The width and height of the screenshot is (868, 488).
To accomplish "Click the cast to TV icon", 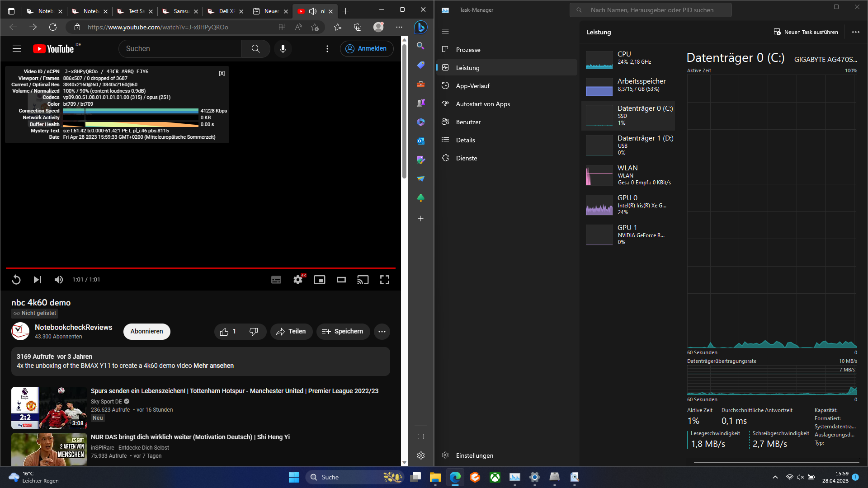I will click(363, 280).
